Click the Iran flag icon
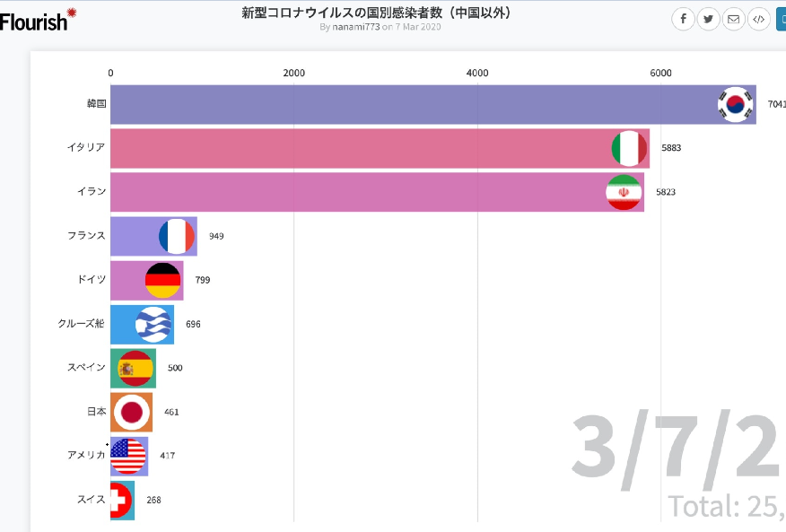The width and height of the screenshot is (786, 532). click(624, 192)
